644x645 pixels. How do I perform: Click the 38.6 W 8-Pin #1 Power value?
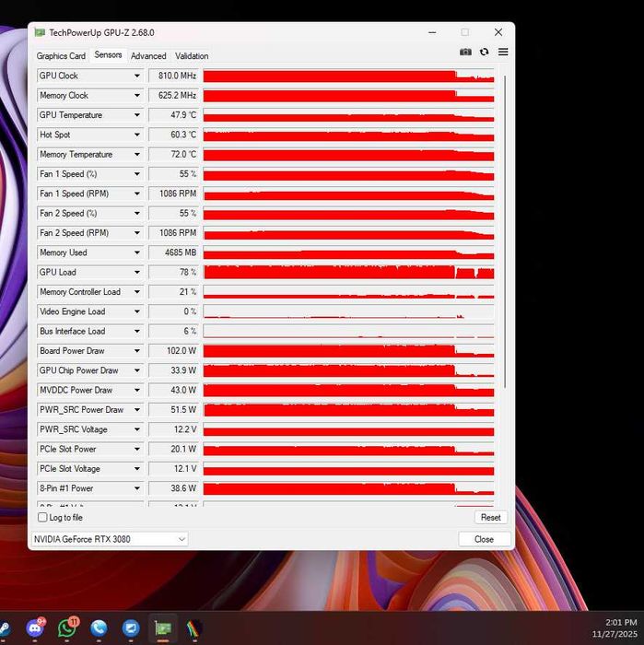pyautogui.click(x=173, y=488)
